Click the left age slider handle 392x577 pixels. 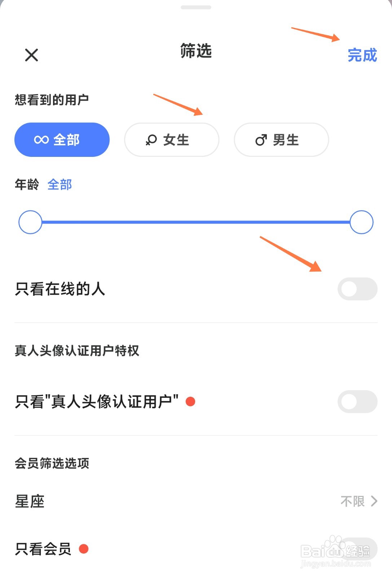[30, 222]
